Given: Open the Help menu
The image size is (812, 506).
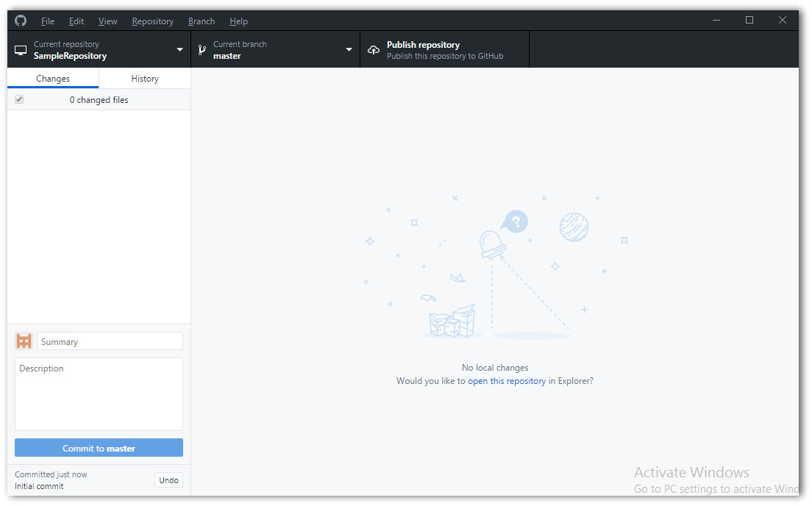Looking at the screenshot, I should coord(238,21).
